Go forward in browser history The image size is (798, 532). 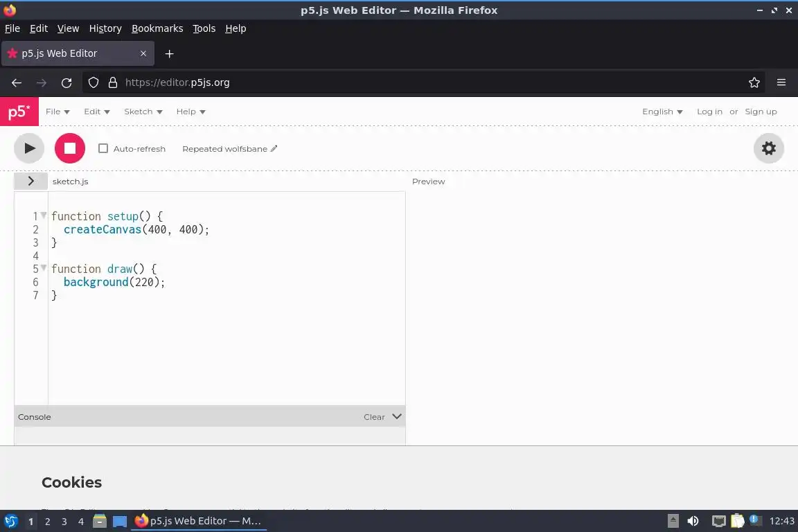point(42,82)
